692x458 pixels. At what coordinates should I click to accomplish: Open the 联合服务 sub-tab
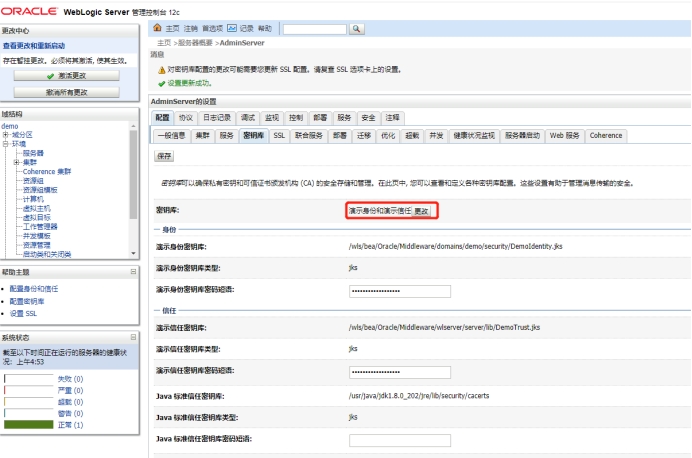[309, 135]
